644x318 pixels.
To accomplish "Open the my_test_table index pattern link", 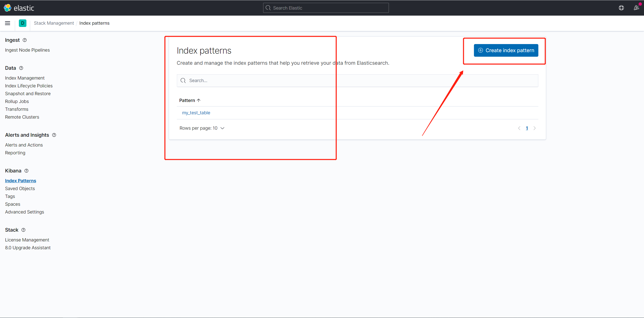I will tap(196, 113).
